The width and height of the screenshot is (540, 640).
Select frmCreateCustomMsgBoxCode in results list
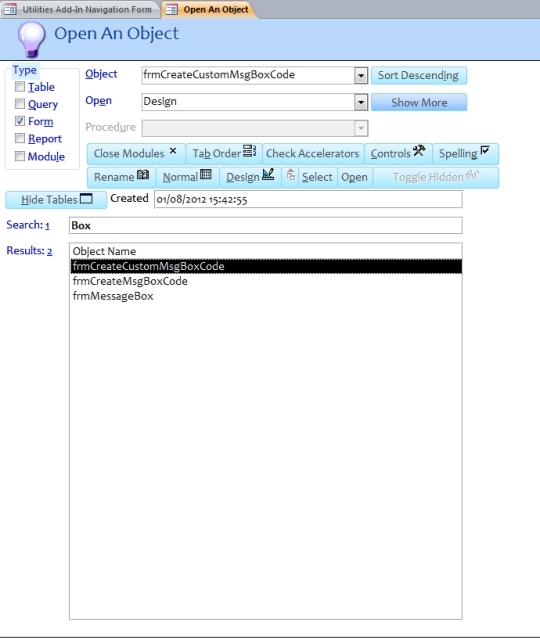266,266
